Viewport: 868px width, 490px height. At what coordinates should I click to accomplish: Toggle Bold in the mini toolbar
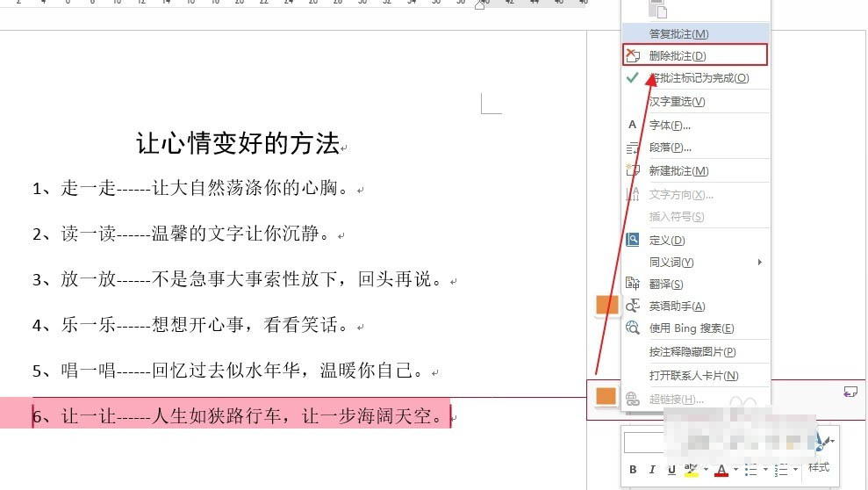pos(632,470)
